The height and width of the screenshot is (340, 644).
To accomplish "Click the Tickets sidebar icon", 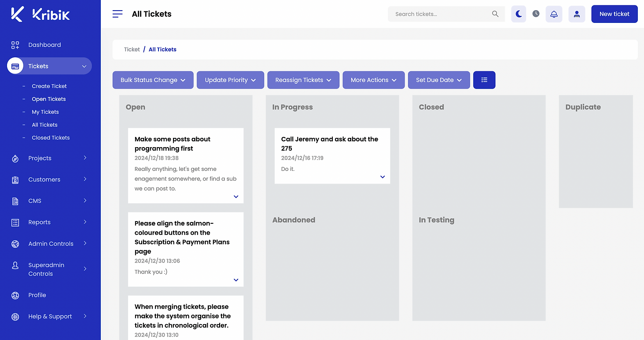I will [15, 66].
